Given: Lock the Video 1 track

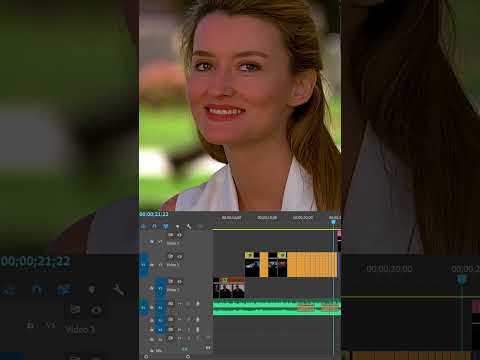Looking at the screenshot, I should tap(152, 288).
